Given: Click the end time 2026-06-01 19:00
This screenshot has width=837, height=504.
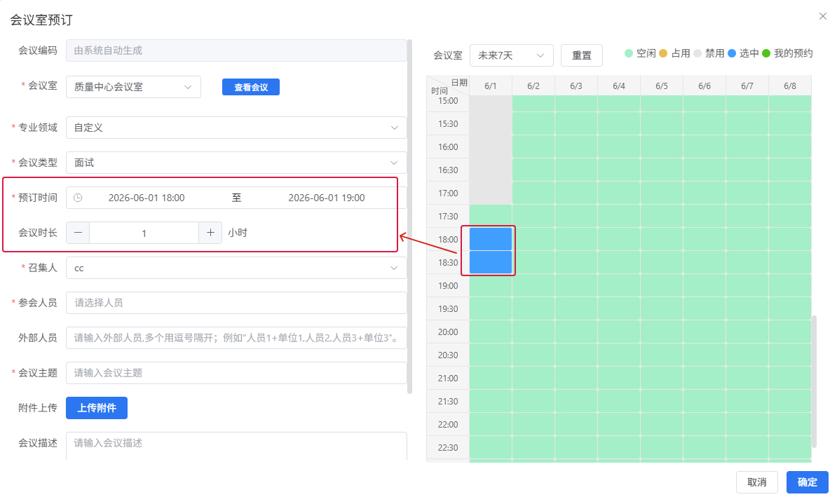Looking at the screenshot, I should pyautogui.click(x=327, y=198).
